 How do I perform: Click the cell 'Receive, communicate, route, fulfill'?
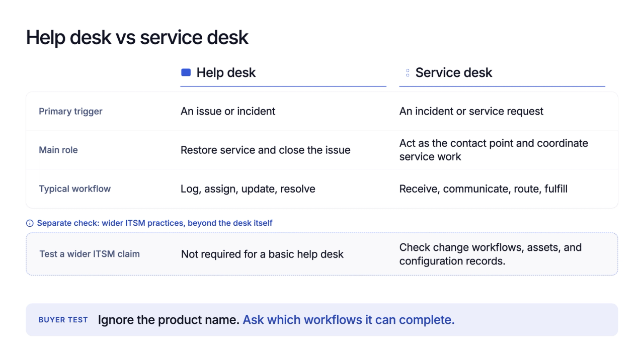click(x=484, y=189)
